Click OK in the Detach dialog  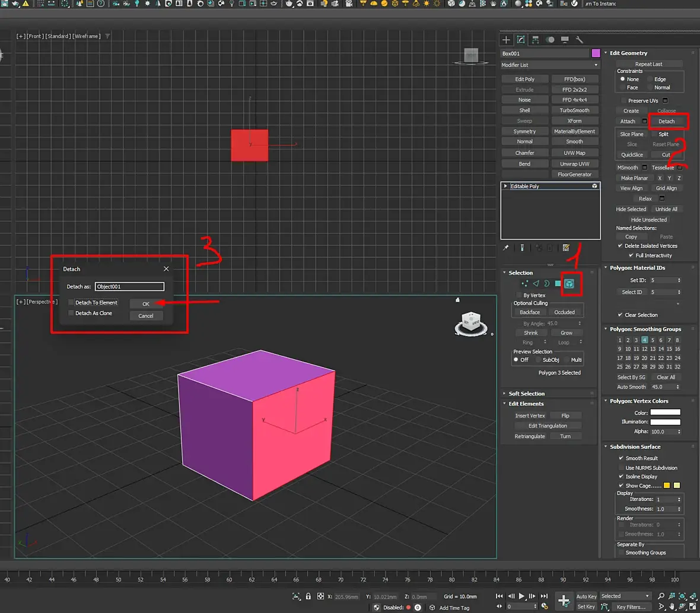(x=145, y=304)
